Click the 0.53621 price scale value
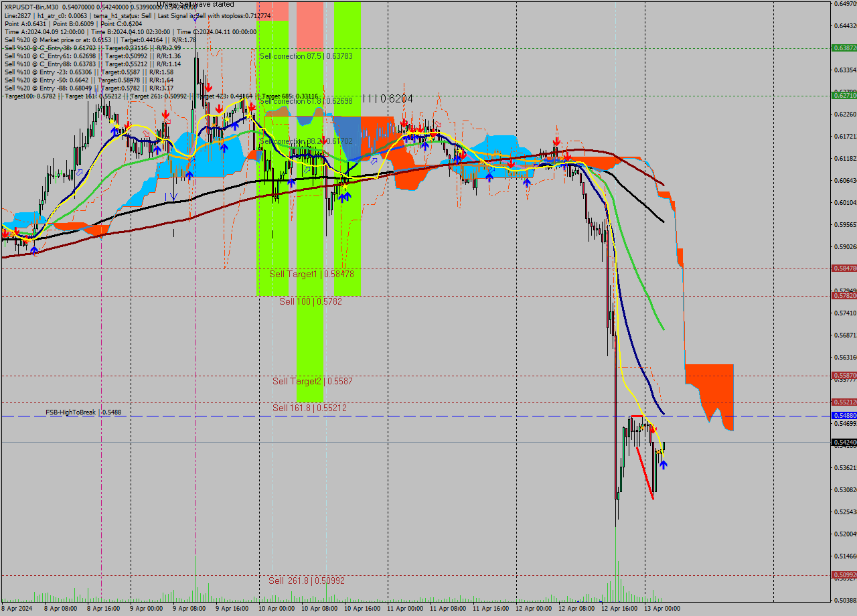This screenshot has height=616, width=857. click(846, 467)
